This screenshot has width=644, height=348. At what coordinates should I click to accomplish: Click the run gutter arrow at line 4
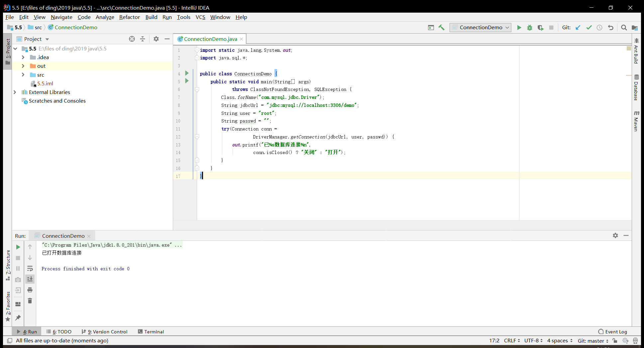point(187,73)
